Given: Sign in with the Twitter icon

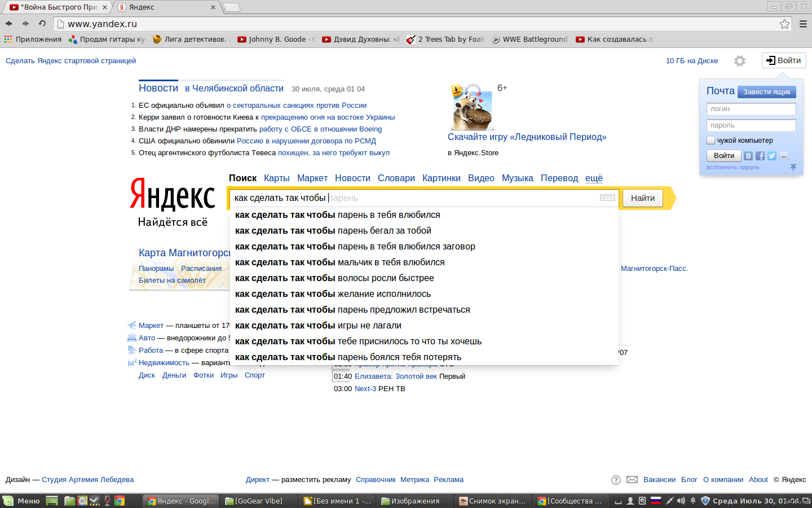Looking at the screenshot, I should click(772, 156).
